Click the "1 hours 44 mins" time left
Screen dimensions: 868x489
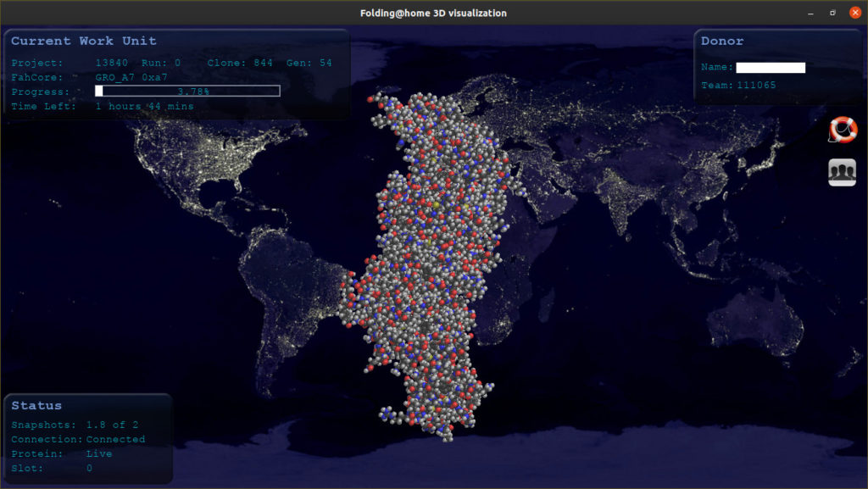[144, 106]
